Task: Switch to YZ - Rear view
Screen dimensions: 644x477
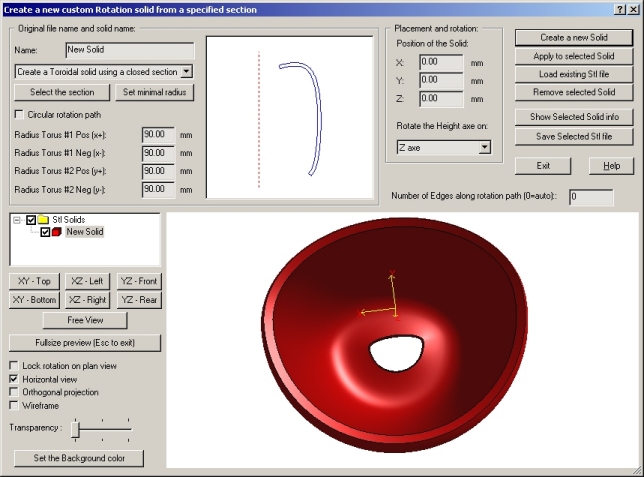Action: click(139, 300)
